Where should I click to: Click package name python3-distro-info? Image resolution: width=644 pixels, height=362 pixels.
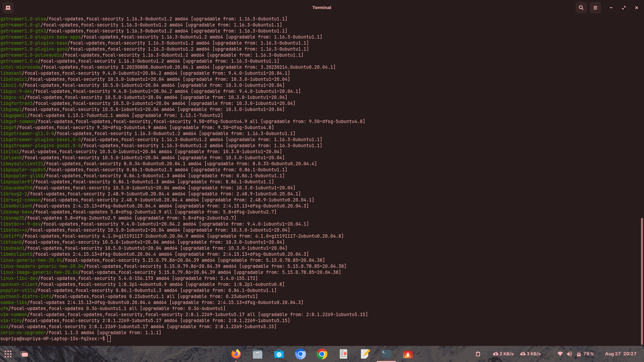(26, 297)
